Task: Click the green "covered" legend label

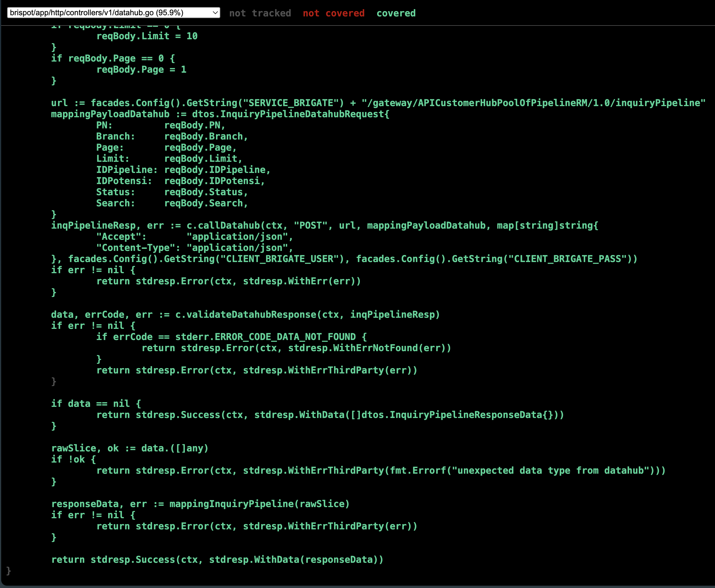Action: 396,13
